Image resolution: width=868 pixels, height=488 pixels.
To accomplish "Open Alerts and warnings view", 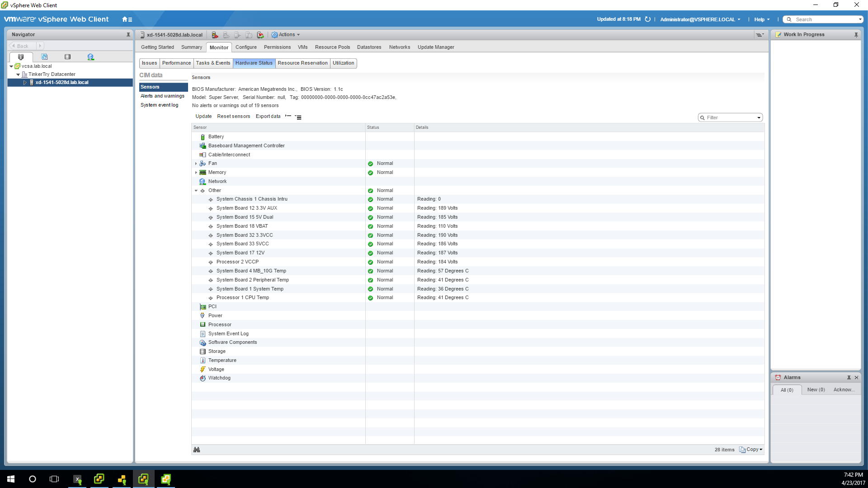I will coord(162,96).
